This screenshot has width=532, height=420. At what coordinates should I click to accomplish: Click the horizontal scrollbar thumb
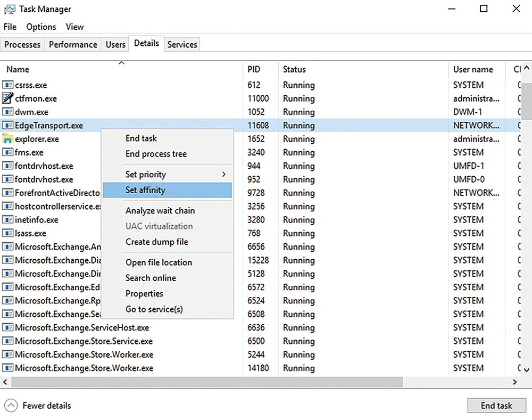[207, 382]
